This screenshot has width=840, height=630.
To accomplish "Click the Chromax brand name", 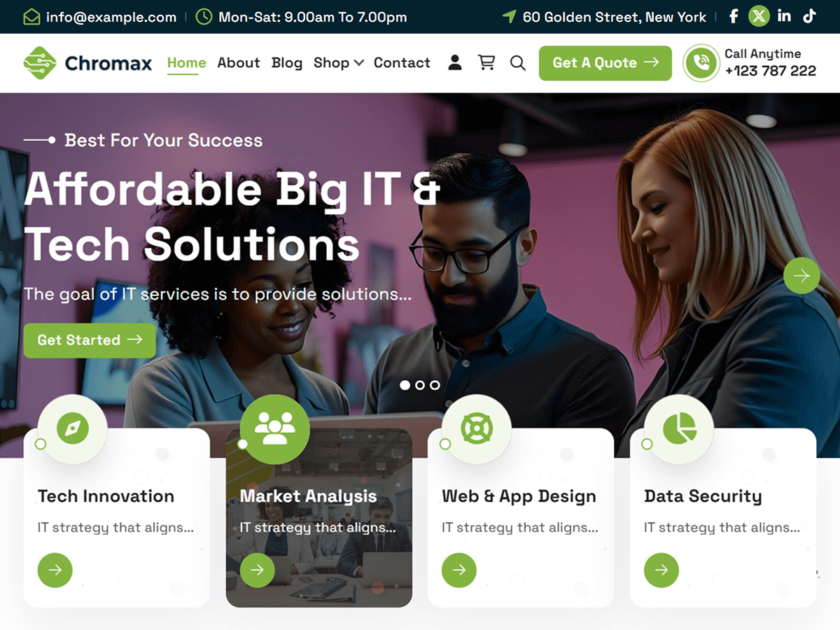I will (x=108, y=64).
